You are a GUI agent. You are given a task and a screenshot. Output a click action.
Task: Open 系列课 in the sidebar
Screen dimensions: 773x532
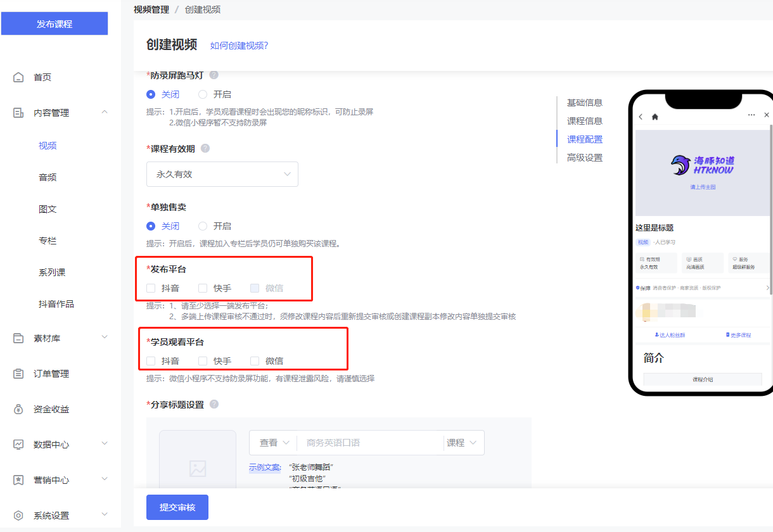pos(52,272)
